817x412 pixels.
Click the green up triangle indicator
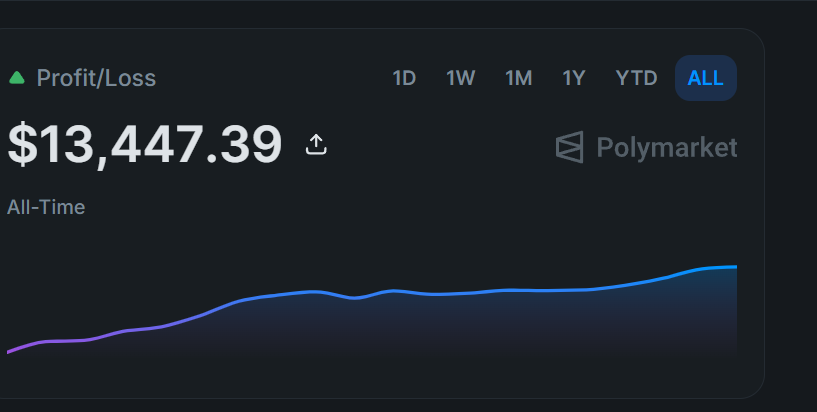click(x=17, y=78)
